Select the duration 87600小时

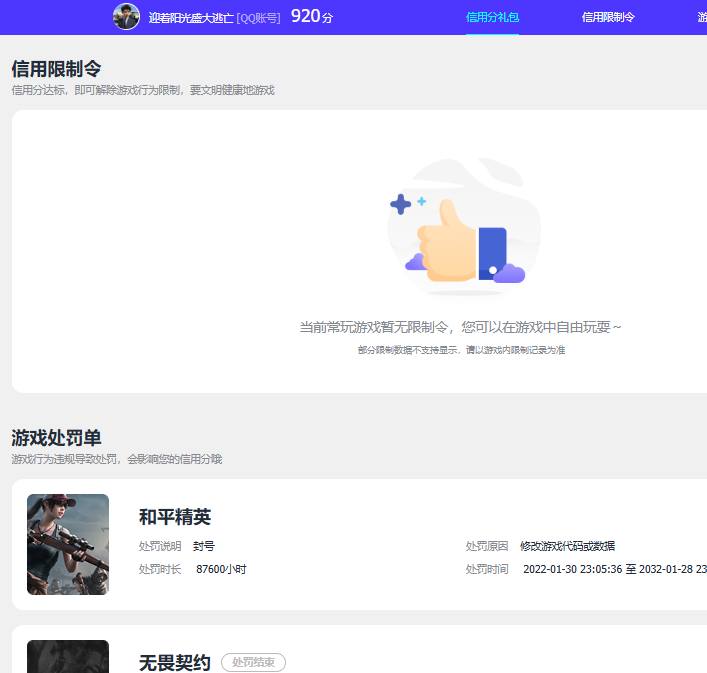coord(221,569)
